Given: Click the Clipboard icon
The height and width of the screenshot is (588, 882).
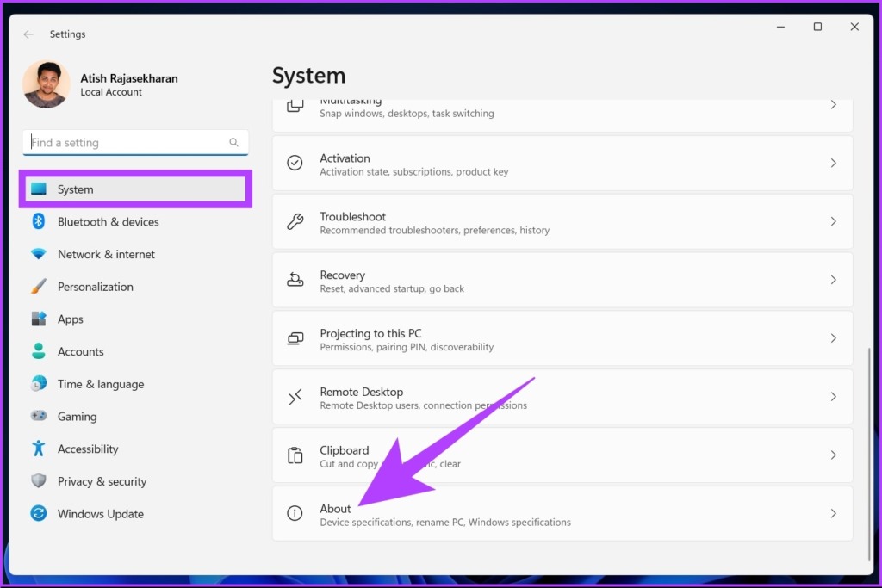Looking at the screenshot, I should tap(295, 455).
